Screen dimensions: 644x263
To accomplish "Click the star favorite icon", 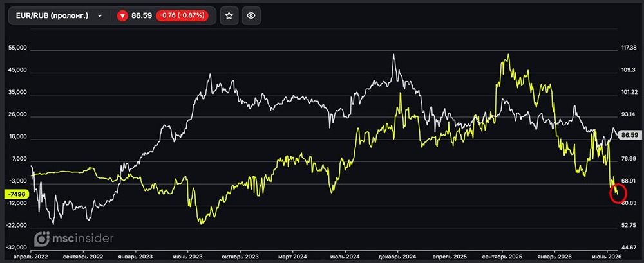I will (229, 15).
